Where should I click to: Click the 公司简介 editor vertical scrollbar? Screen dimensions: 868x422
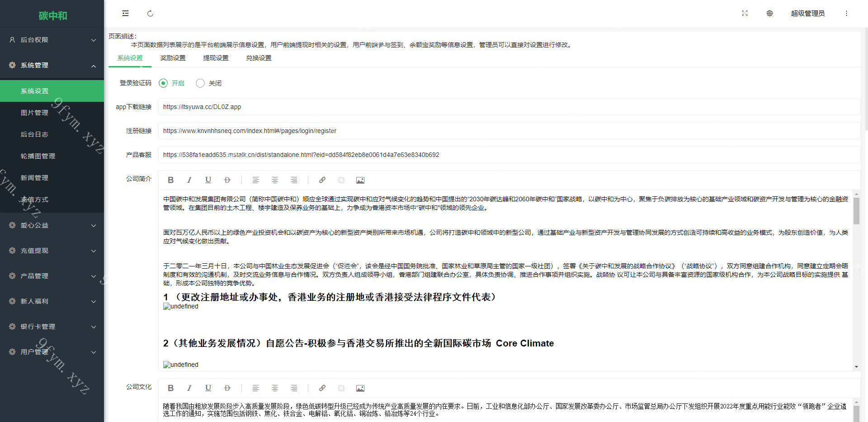(856, 280)
